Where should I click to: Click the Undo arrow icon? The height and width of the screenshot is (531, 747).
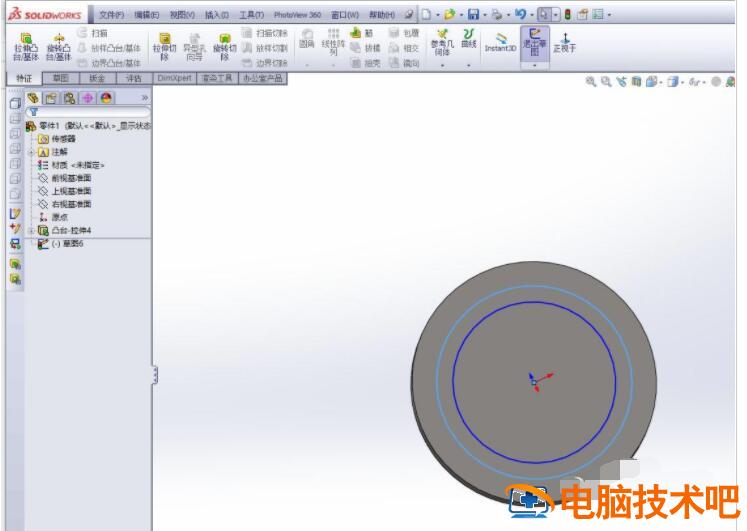(520, 14)
